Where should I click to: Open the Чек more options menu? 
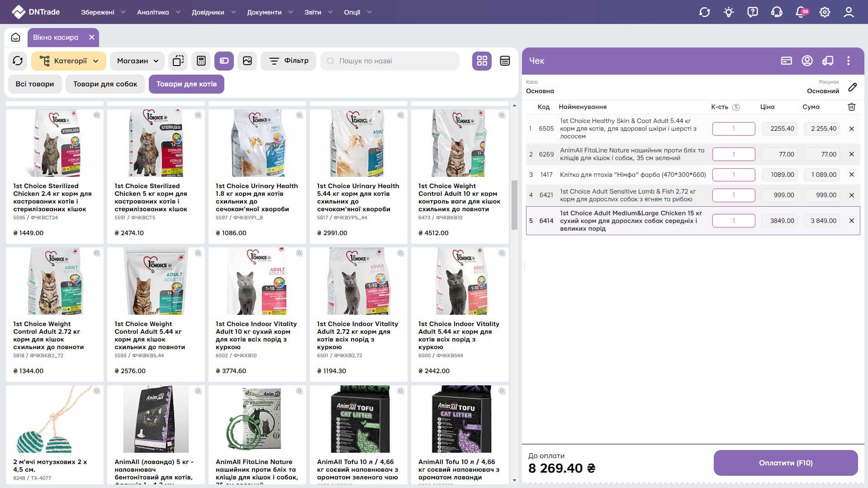tap(849, 61)
